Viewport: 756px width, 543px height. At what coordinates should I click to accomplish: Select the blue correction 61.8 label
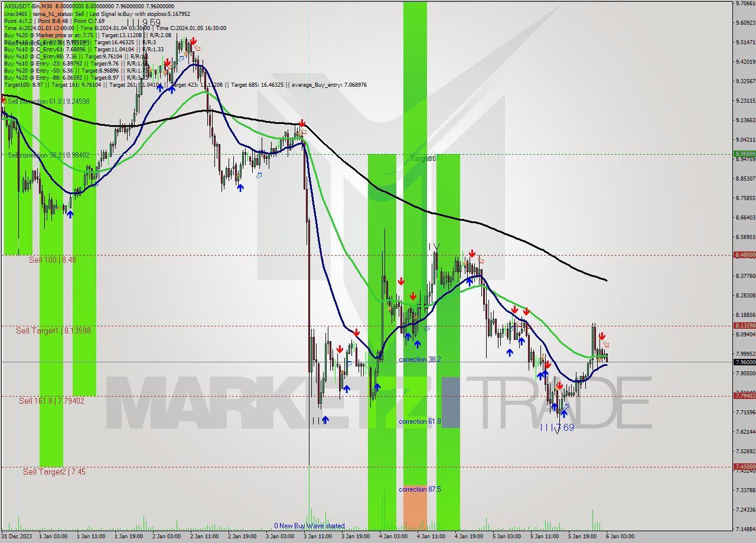pos(420,421)
